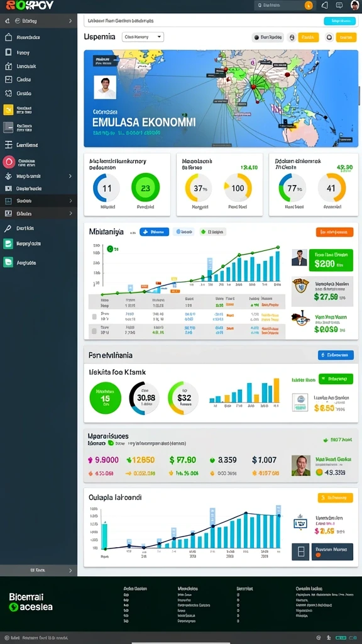Check the second row checkbox in Mbutaniya table
Screen dimensions: 362x644
pyautogui.click(x=94, y=331)
